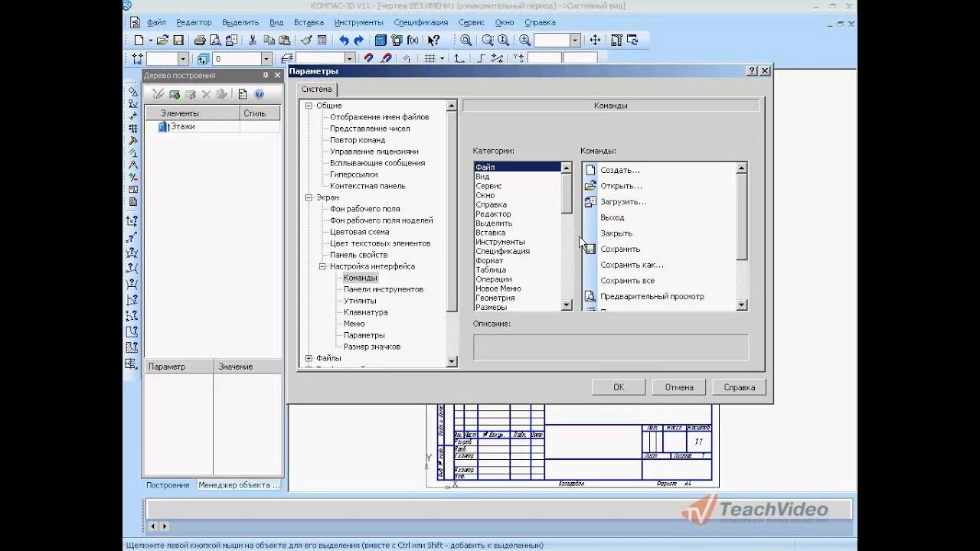Image resolution: width=980 pixels, height=551 pixels.
Task: Click the Создать... document icon in commands list
Action: click(x=590, y=170)
